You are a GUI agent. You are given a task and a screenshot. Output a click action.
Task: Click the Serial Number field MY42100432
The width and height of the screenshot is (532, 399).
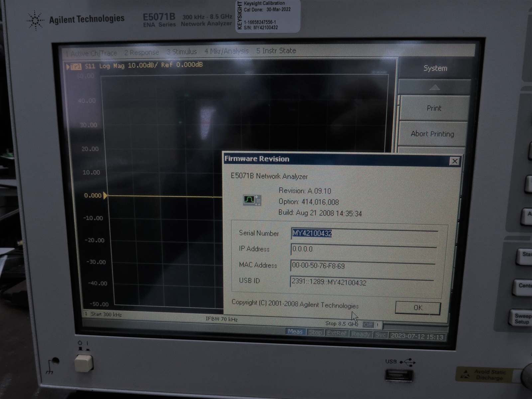[x=364, y=233]
